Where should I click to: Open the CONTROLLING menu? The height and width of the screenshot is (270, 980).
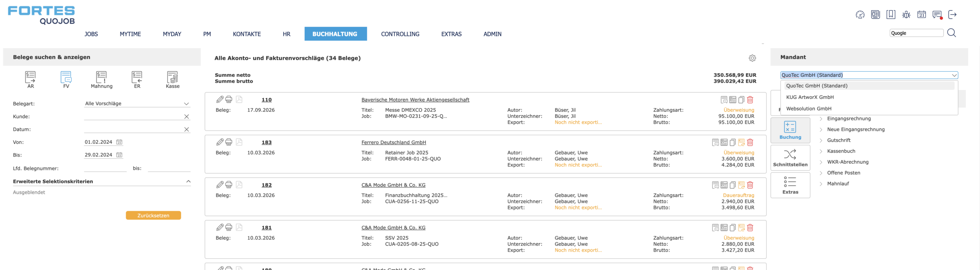pyautogui.click(x=400, y=34)
